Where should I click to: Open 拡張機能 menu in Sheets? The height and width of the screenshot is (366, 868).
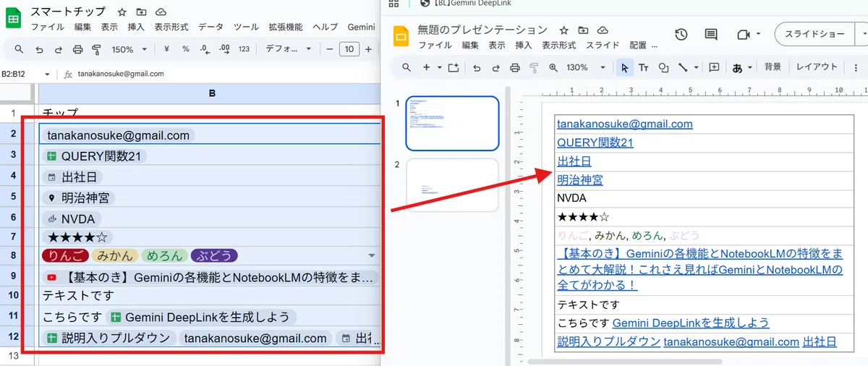pos(286,27)
